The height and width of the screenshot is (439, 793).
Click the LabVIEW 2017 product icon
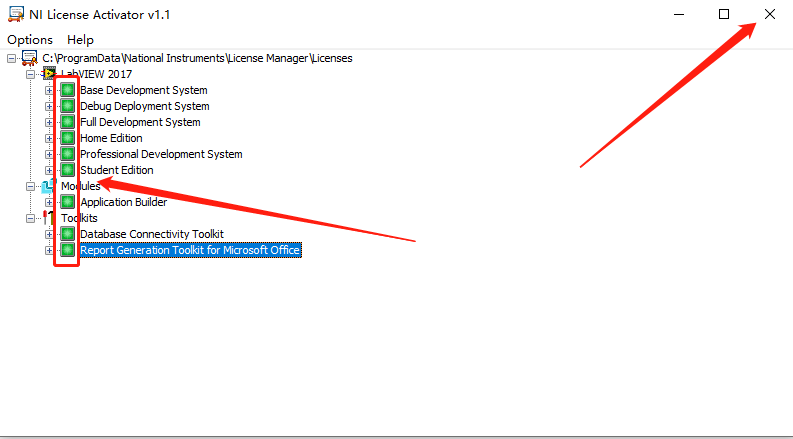point(49,74)
